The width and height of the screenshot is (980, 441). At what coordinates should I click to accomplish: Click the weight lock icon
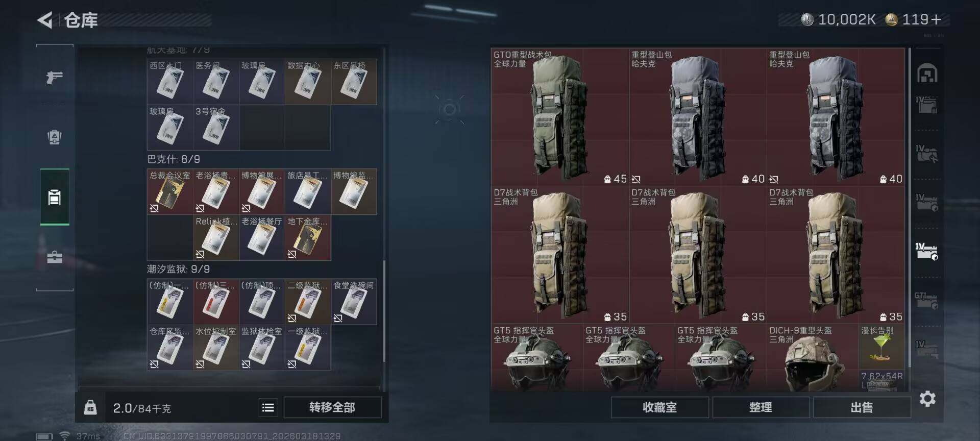(90, 407)
